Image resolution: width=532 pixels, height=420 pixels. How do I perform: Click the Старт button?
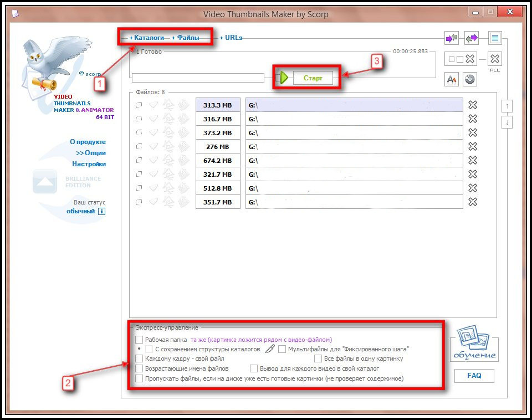(x=313, y=78)
